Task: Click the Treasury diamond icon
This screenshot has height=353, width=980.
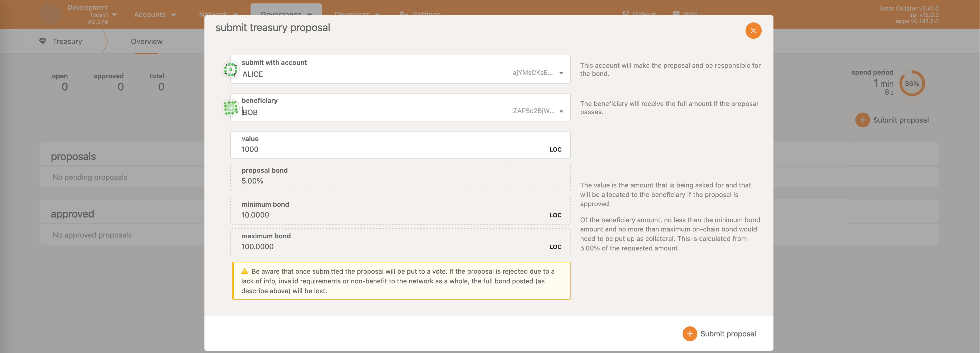Action: [x=43, y=41]
